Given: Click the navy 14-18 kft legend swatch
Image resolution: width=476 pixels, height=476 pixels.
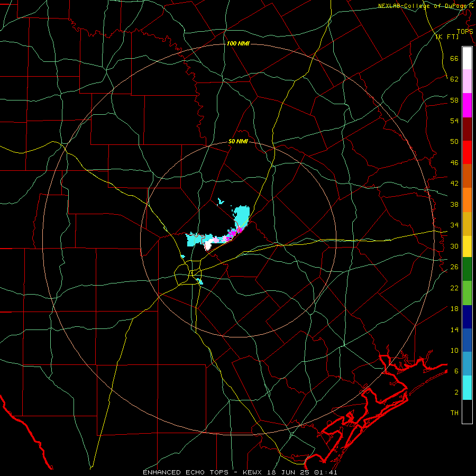Looking at the screenshot, I should (x=467, y=317).
